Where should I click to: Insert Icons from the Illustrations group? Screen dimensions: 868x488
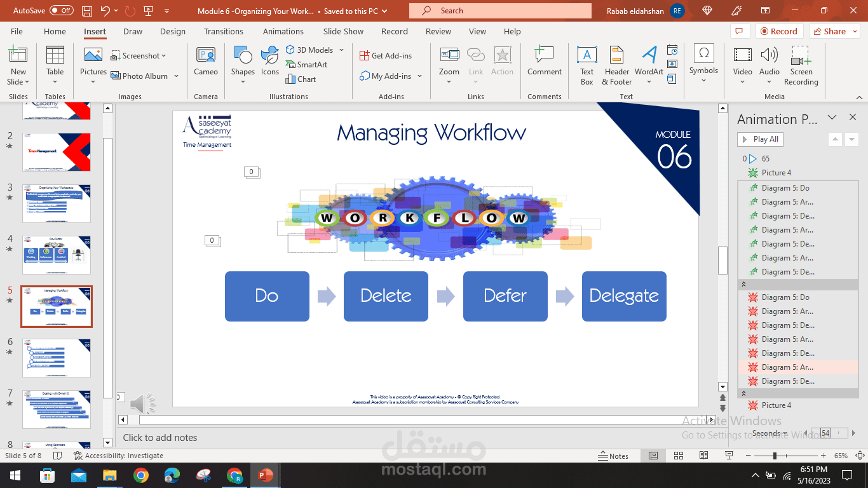270,62
